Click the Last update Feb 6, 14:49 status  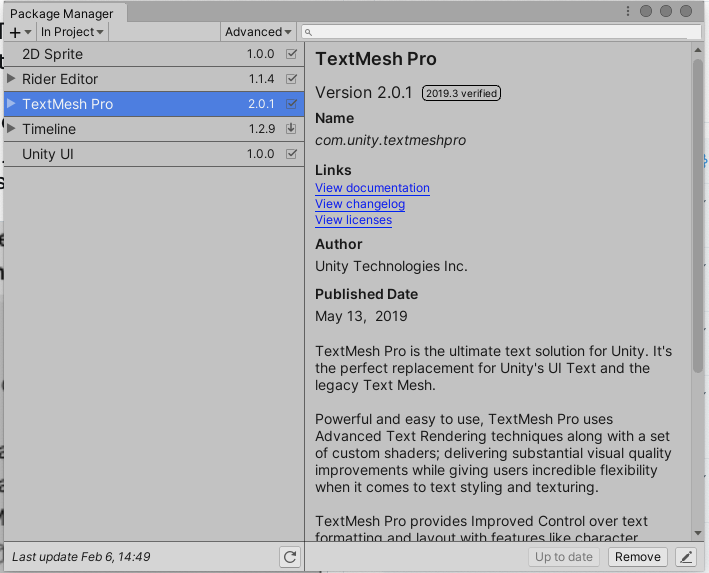[x=81, y=557]
